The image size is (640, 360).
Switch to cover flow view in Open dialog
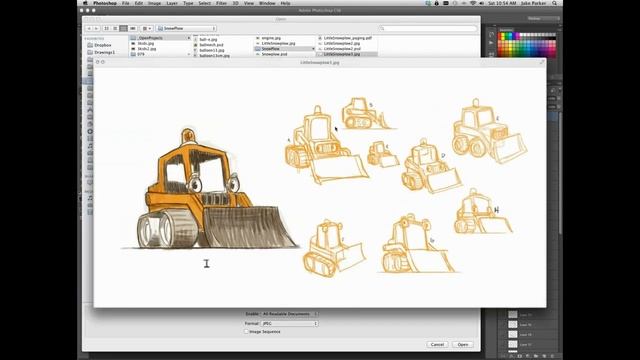(133, 29)
